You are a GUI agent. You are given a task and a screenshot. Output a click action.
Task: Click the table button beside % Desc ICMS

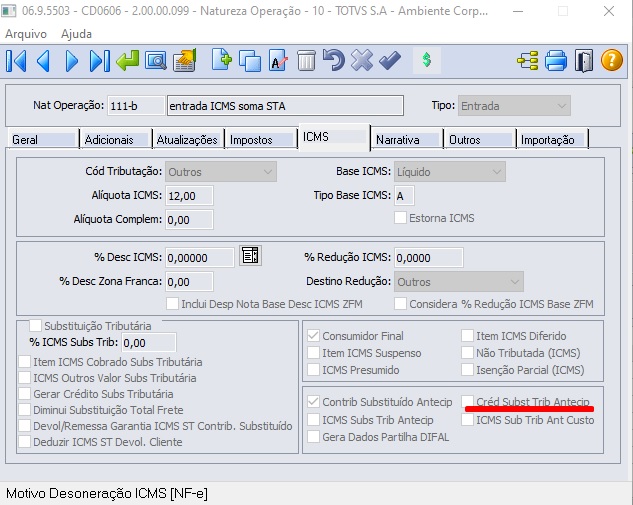click(x=250, y=256)
